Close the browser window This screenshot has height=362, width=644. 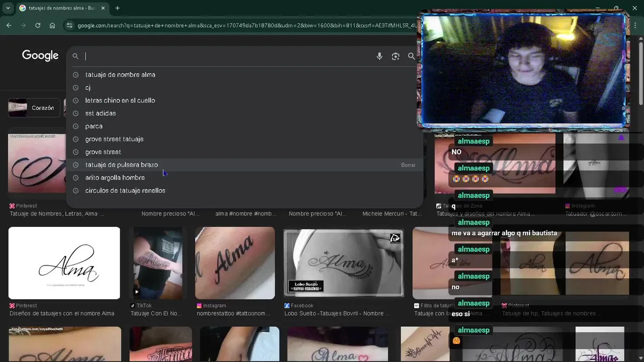pos(634,8)
